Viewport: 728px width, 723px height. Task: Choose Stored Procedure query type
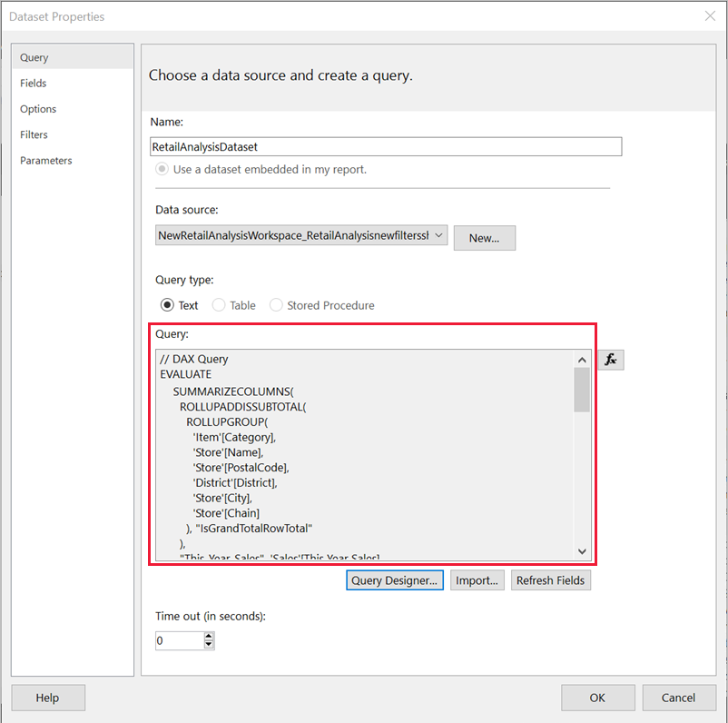point(276,305)
